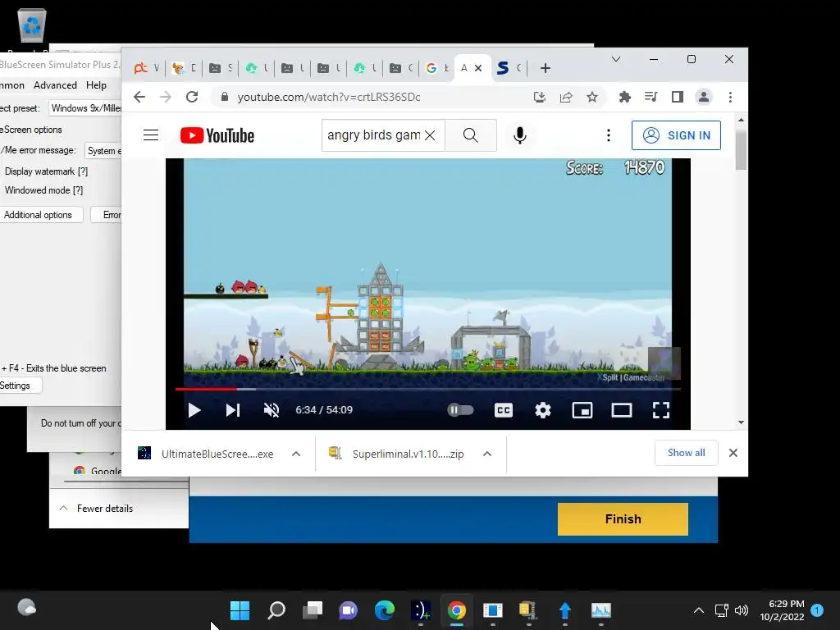Switch to the second Chrome tab
The width and height of the screenshot is (840, 630).
pyautogui.click(x=184, y=68)
